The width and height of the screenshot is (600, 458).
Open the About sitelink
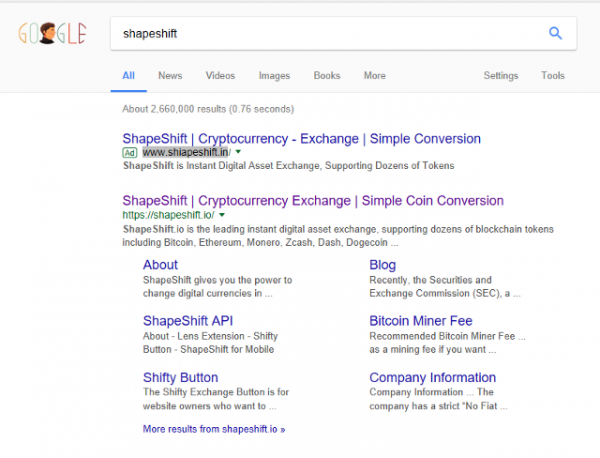coord(160,265)
